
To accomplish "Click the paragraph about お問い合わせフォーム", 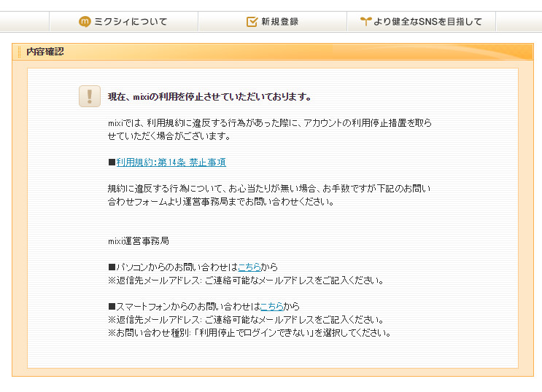I will coord(269,195).
